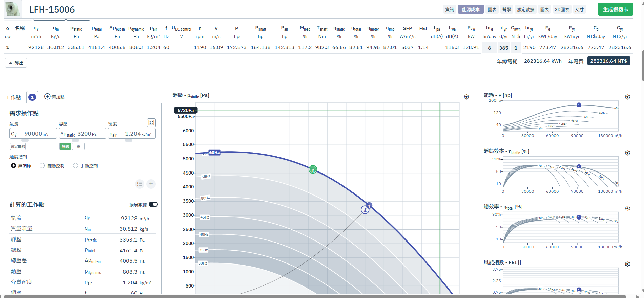Click the 氣流 Qv input field
Image resolution: width=644 pixels, height=298 pixels.
33,134
